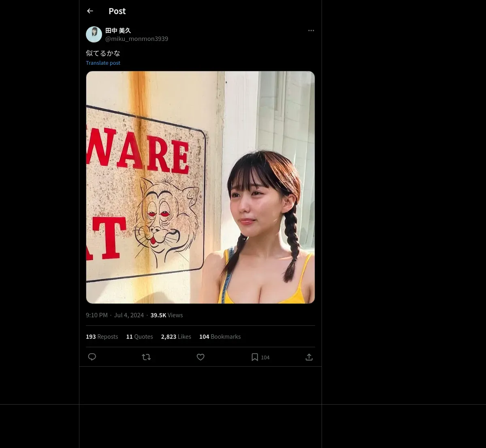
Task: View the 193 Reposts list
Action: coord(102,337)
